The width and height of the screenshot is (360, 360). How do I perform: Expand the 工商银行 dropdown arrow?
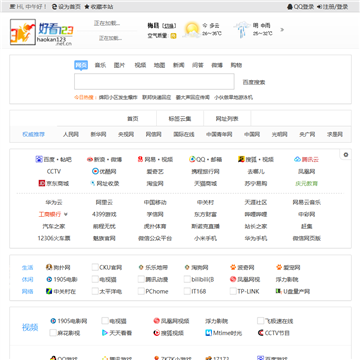point(66,214)
